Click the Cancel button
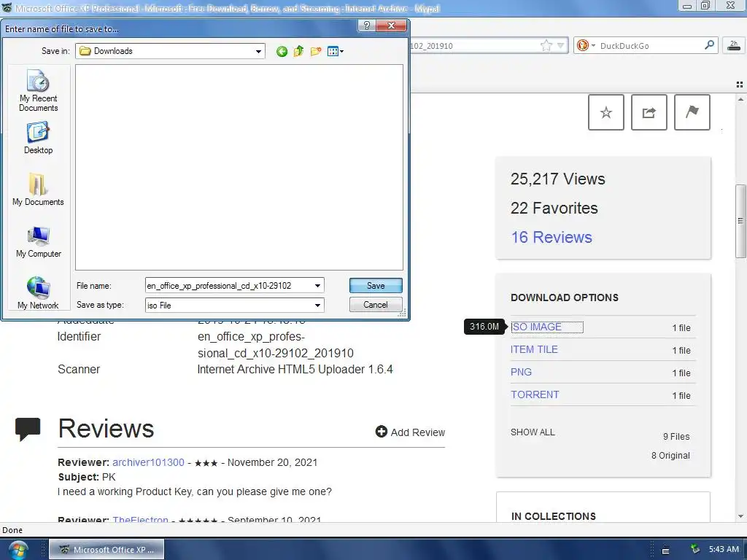The image size is (747, 560). [376, 305]
